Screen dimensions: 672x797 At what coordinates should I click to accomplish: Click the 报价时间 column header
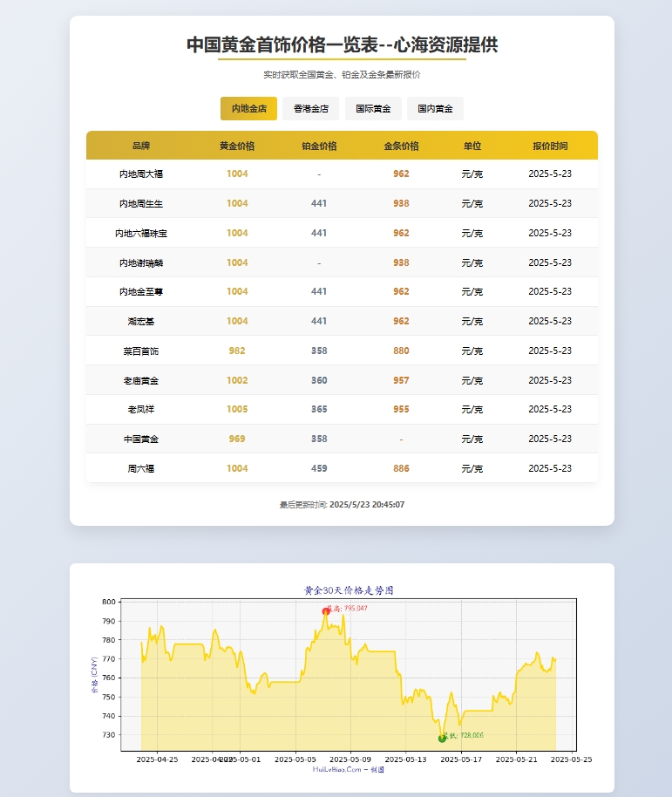pos(550,146)
